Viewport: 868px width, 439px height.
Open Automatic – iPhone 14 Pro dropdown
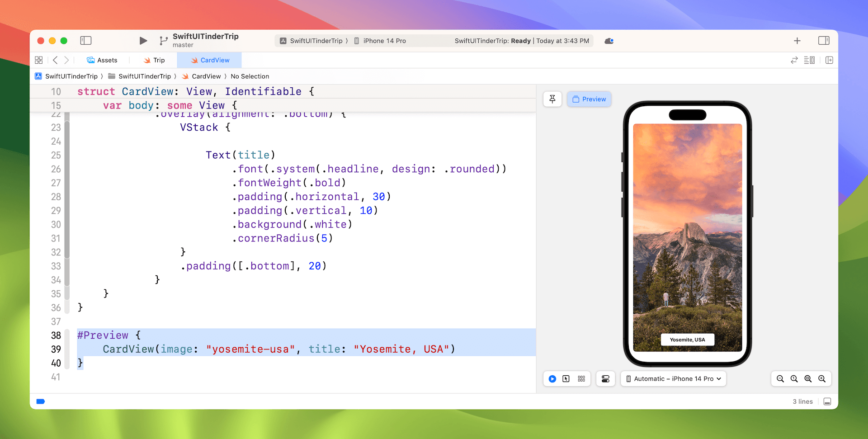point(673,379)
